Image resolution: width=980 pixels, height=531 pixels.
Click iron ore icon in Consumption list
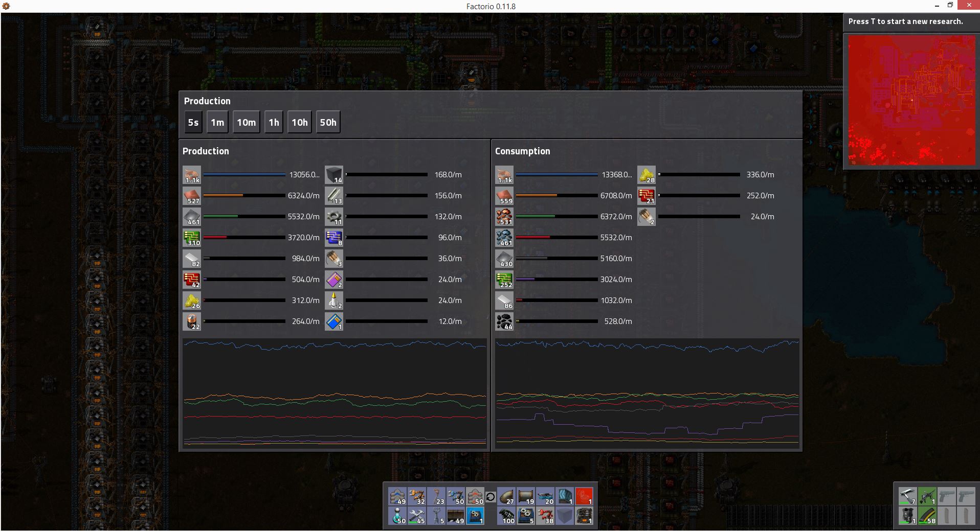coord(504,238)
